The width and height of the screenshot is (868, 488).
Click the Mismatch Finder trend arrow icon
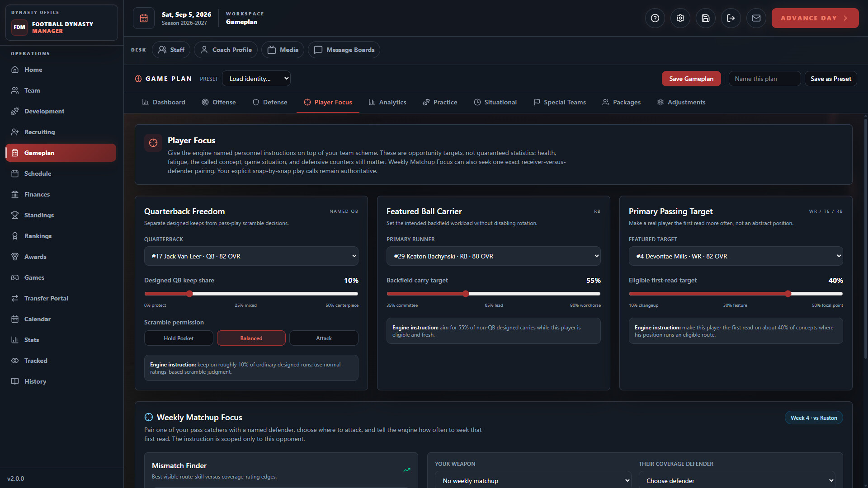tap(407, 470)
